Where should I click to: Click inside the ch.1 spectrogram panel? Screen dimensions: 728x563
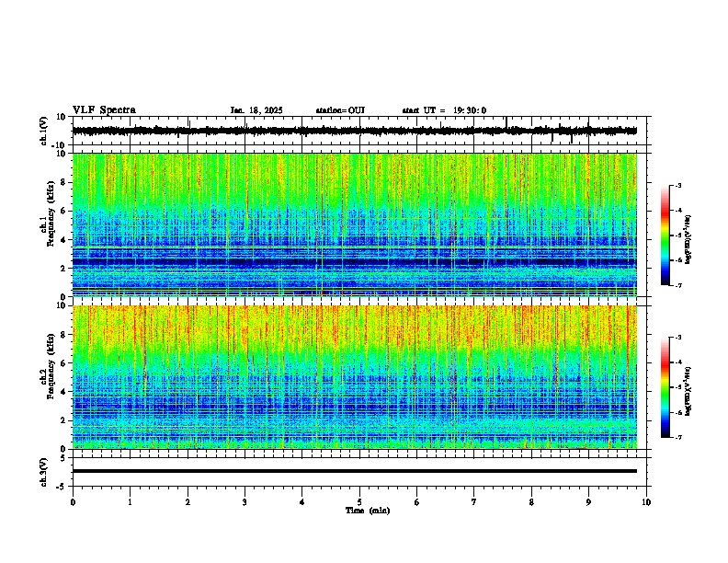[354, 224]
